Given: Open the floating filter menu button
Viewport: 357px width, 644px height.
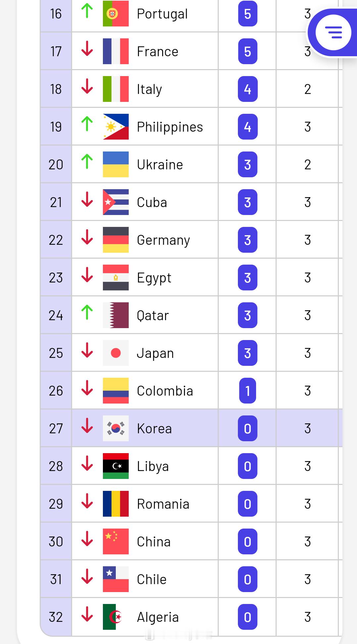Looking at the screenshot, I should (x=333, y=32).
